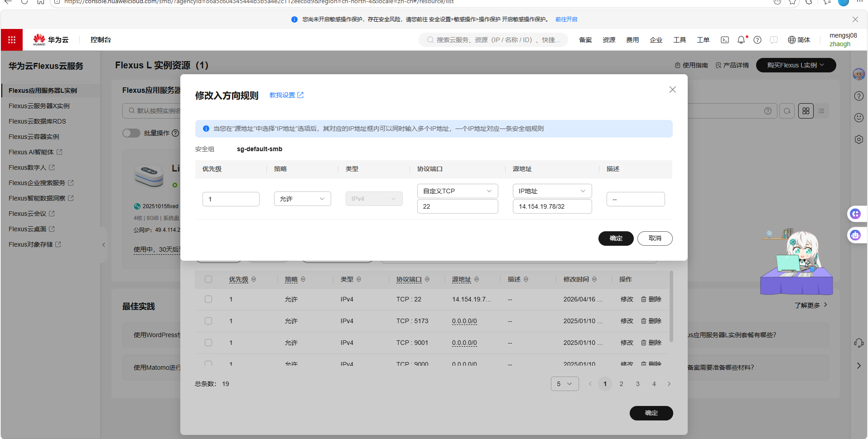
Task: Click the feedback message icon in header
Action: (774, 40)
